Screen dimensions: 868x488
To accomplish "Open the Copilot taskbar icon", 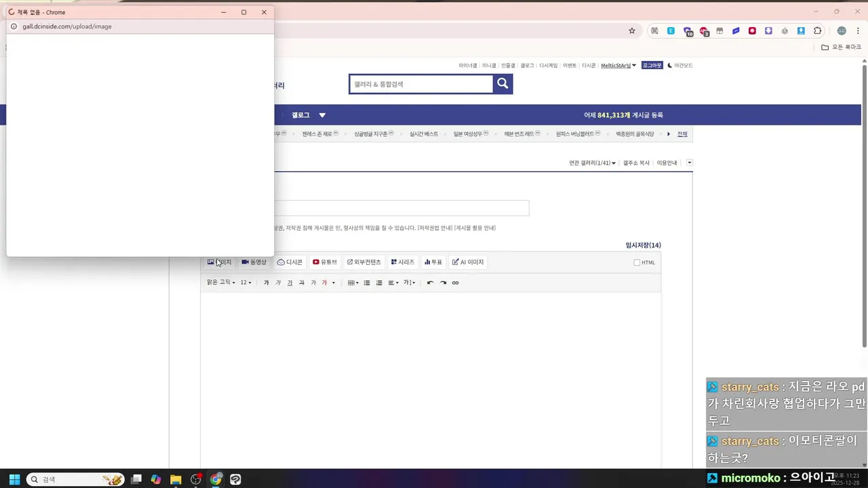I will click(156, 479).
